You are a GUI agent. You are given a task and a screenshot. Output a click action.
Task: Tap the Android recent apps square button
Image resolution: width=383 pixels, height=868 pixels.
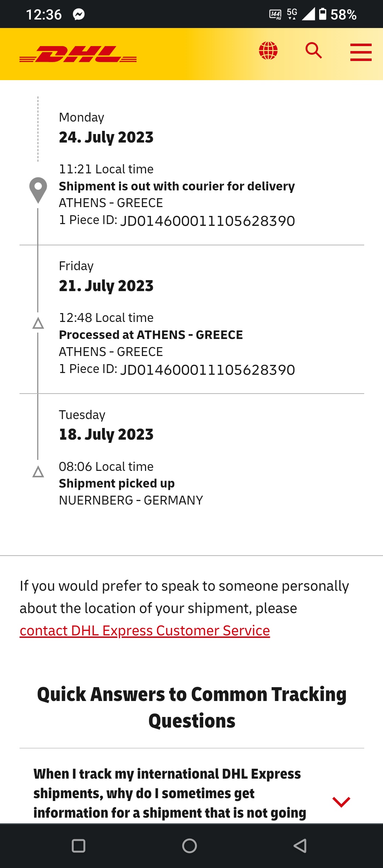78,846
